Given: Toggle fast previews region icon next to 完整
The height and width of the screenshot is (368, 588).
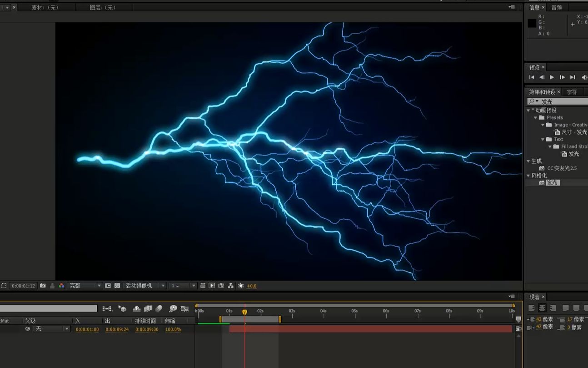Looking at the screenshot, I should [108, 286].
